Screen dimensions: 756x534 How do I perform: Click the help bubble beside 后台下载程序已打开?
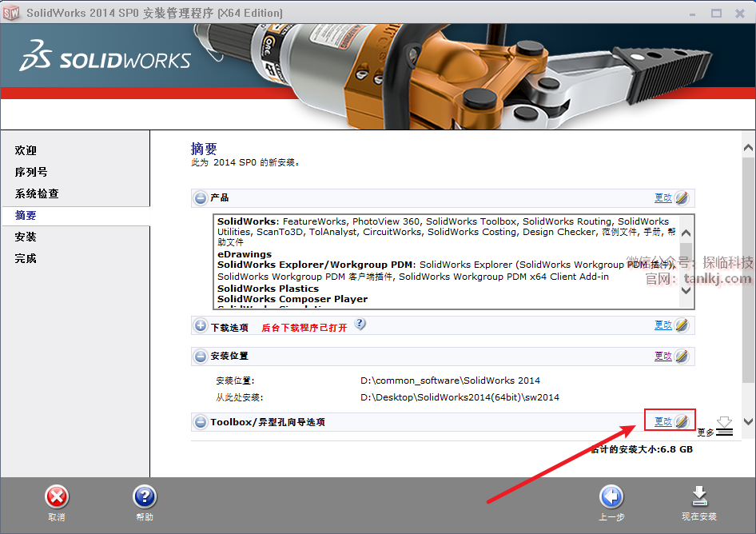[x=360, y=324]
